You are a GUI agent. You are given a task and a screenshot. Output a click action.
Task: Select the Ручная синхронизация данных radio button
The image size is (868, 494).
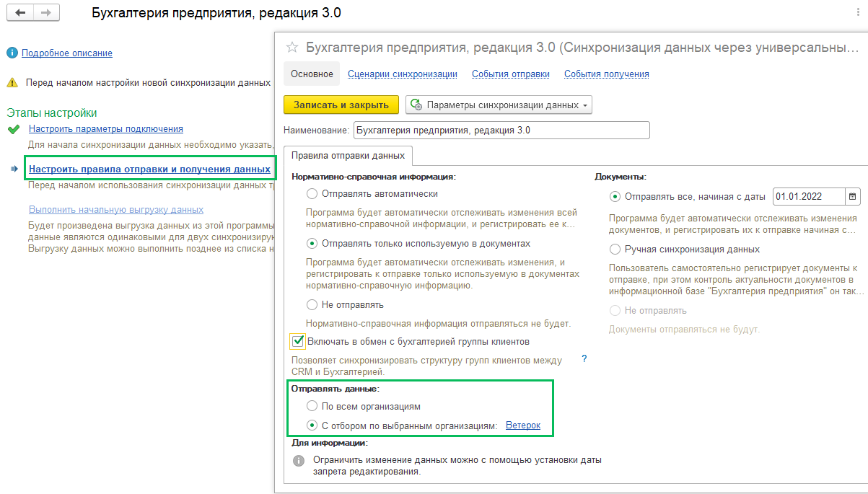coord(615,249)
